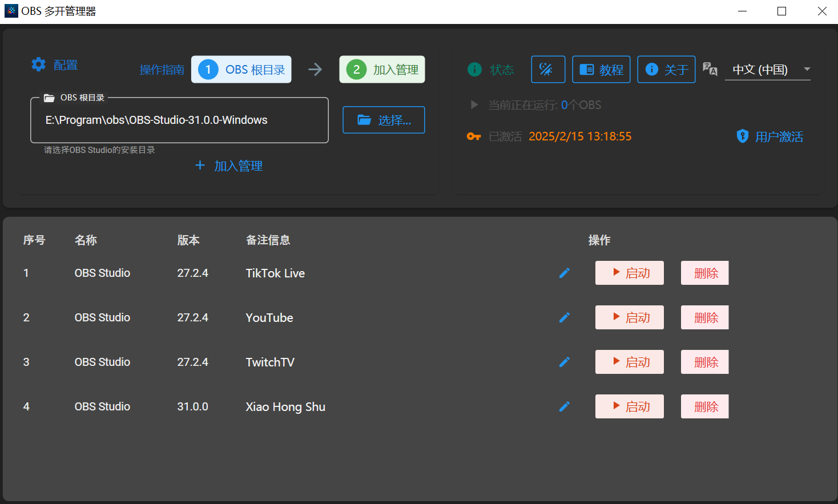Click OBS Studio name in row 4

pyautogui.click(x=102, y=406)
